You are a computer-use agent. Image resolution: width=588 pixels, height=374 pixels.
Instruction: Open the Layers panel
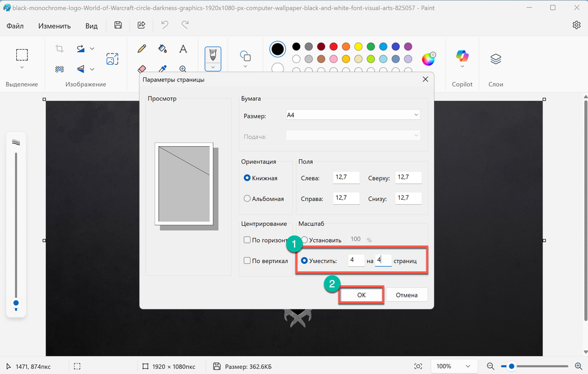tap(496, 59)
